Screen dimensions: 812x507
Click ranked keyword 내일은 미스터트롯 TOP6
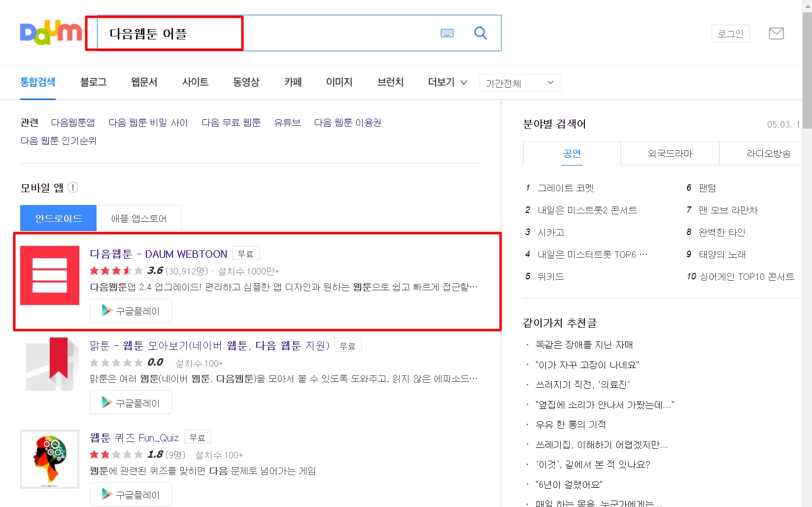pyautogui.click(x=592, y=254)
